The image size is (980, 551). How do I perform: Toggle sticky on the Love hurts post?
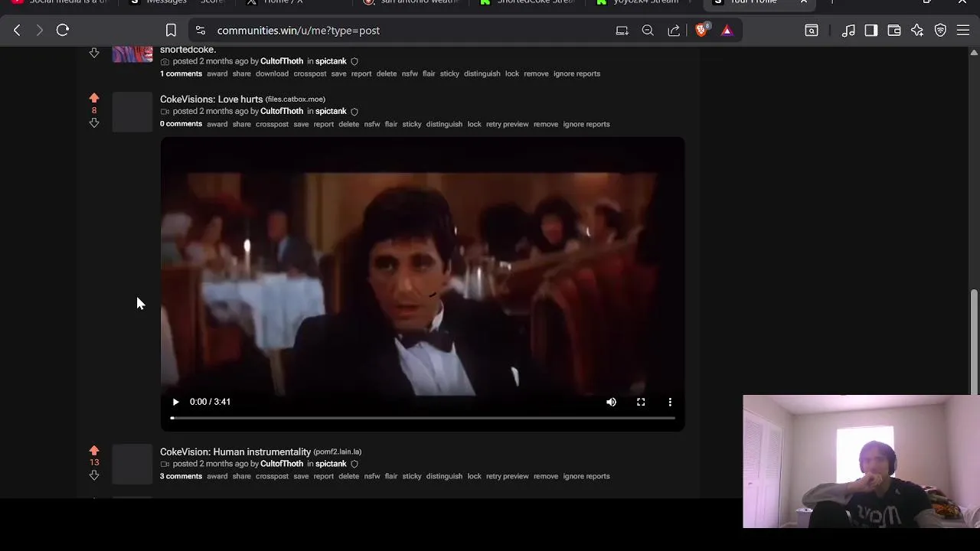coord(412,124)
